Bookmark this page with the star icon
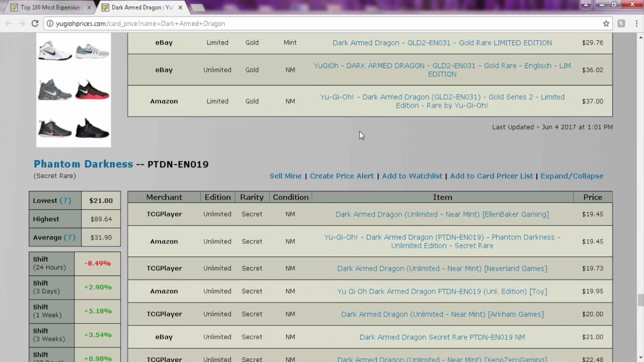This screenshot has height=362, width=644. (606, 24)
